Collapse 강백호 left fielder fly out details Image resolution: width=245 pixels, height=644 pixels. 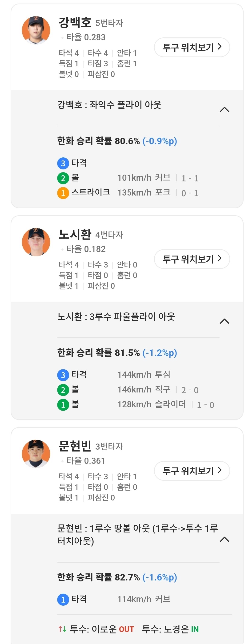(x=224, y=109)
